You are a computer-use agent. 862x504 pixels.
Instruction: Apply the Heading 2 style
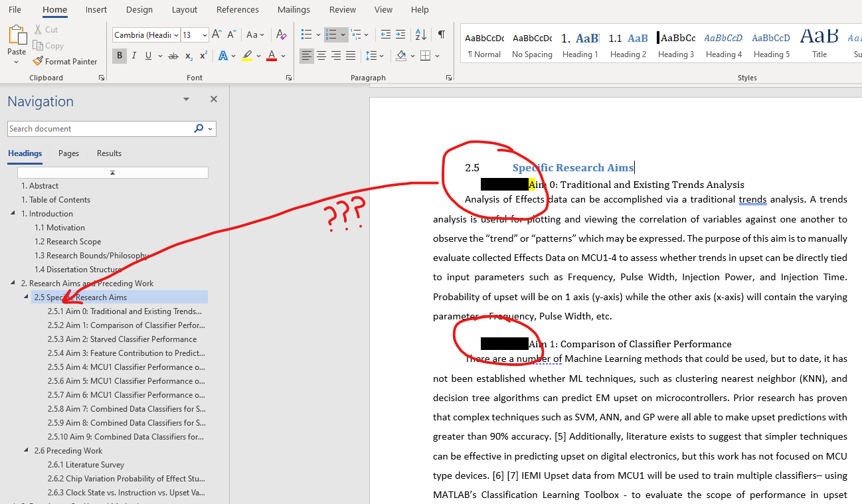[628, 45]
